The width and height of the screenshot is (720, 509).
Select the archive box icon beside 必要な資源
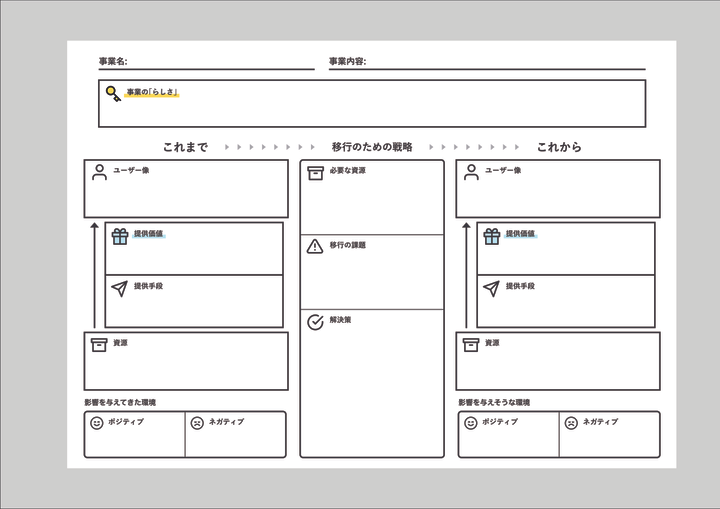click(315, 173)
